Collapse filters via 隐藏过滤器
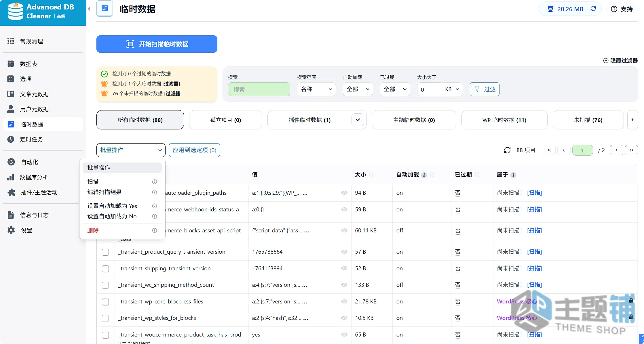Image resolution: width=644 pixels, height=344 pixels. [620, 60]
